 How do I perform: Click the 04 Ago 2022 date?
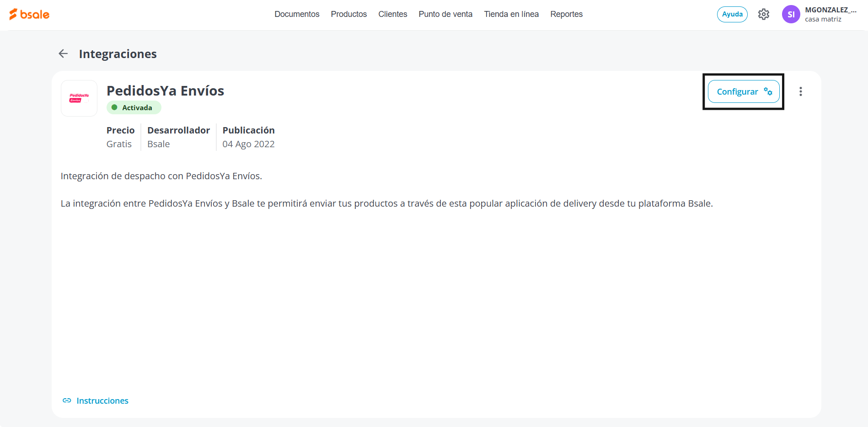248,144
